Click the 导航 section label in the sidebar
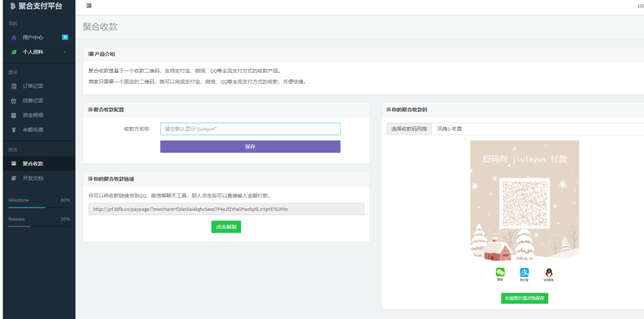Viewport: 644px width, 319px height. [x=13, y=24]
